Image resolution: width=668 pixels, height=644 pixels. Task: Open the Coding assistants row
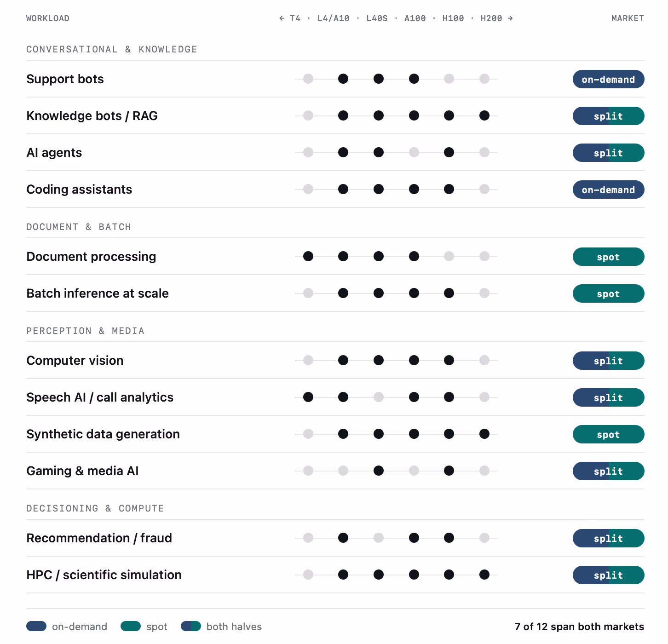click(335, 189)
